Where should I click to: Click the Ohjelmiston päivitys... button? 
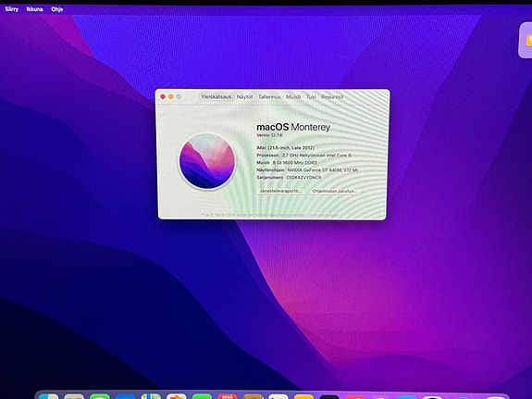(x=335, y=191)
